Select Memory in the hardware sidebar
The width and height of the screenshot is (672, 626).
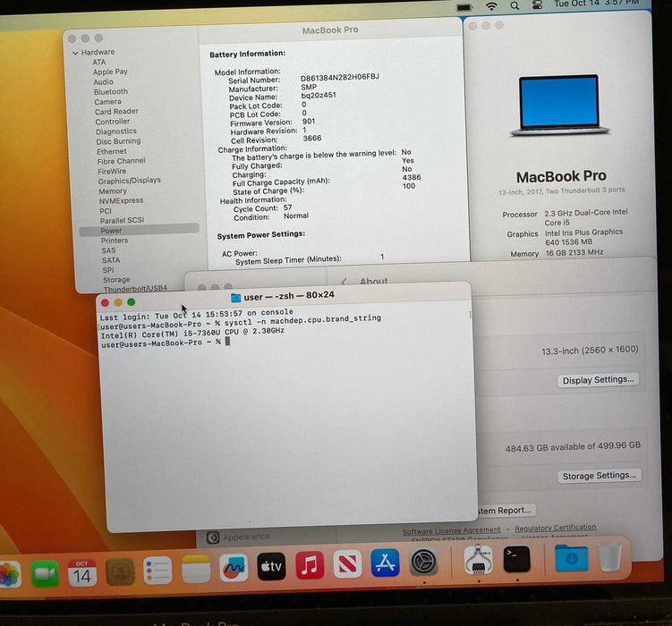(113, 191)
